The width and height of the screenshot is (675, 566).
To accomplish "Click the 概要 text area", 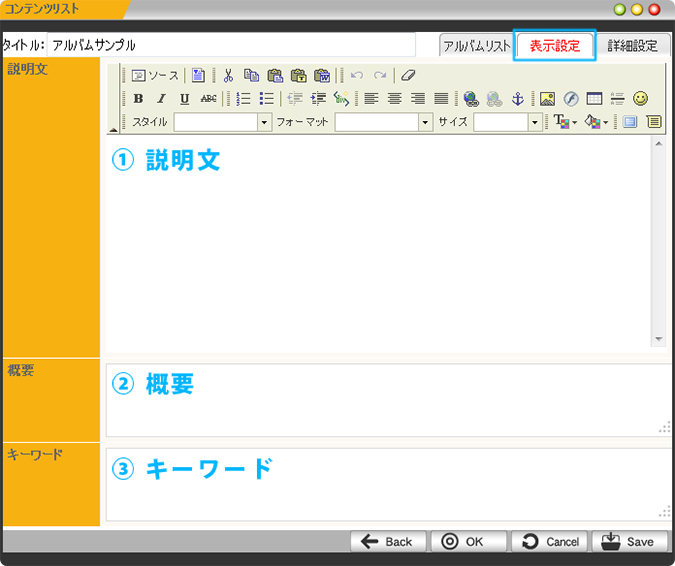I will [389, 400].
